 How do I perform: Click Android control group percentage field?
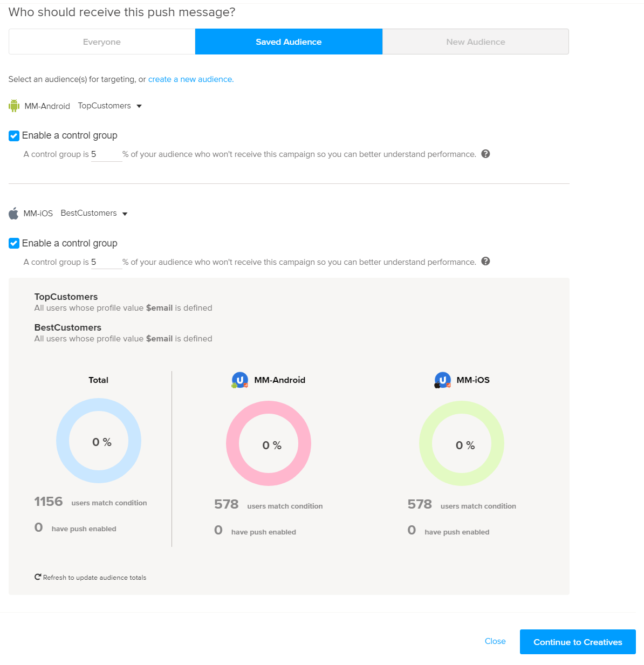[106, 155]
